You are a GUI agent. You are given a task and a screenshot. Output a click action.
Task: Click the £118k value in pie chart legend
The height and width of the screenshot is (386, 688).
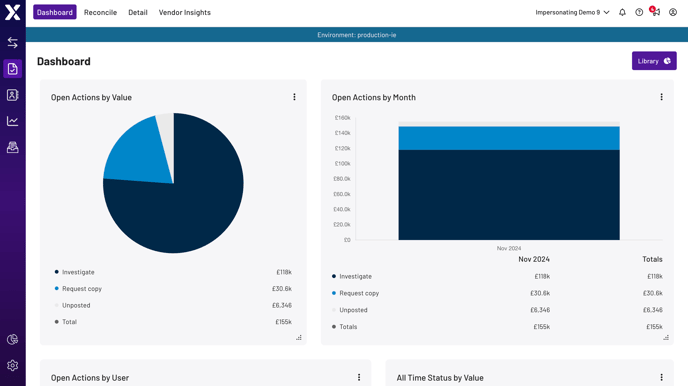coord(284,272)
